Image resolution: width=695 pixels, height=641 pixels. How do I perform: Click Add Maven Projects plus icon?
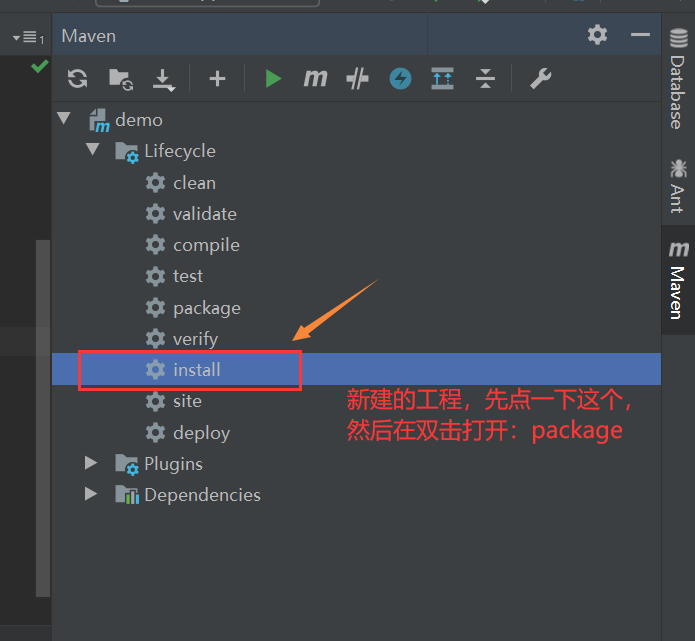coord(217,79)
